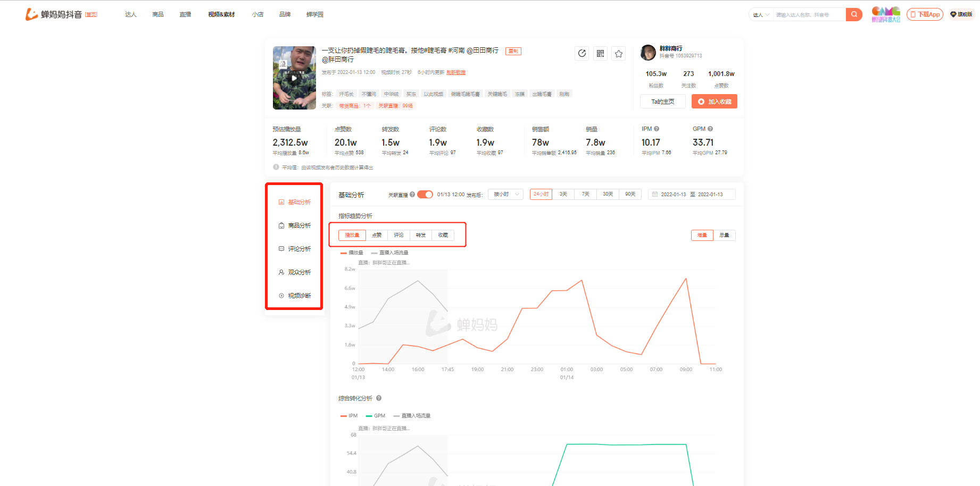Image resolution: width=980 pixels, height=486 pixels.
Task: Click the 旗舰版 button
Action: tap(962, 14)
